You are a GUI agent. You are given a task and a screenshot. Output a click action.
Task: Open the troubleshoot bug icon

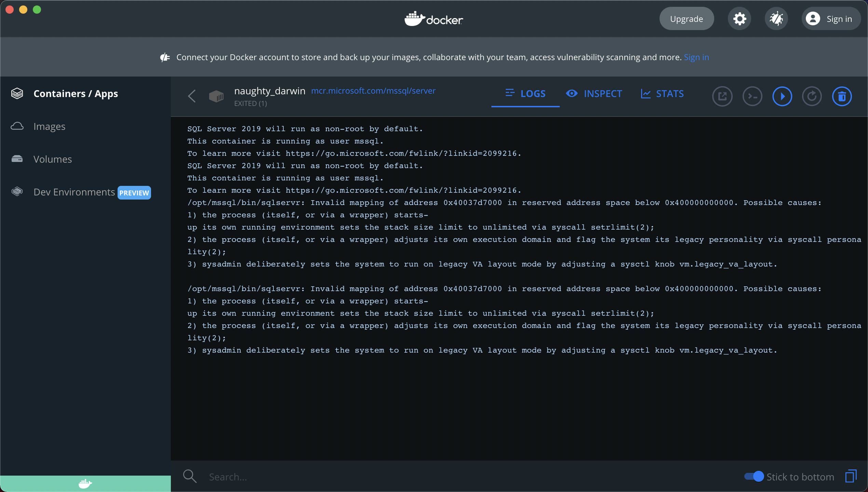776,19
